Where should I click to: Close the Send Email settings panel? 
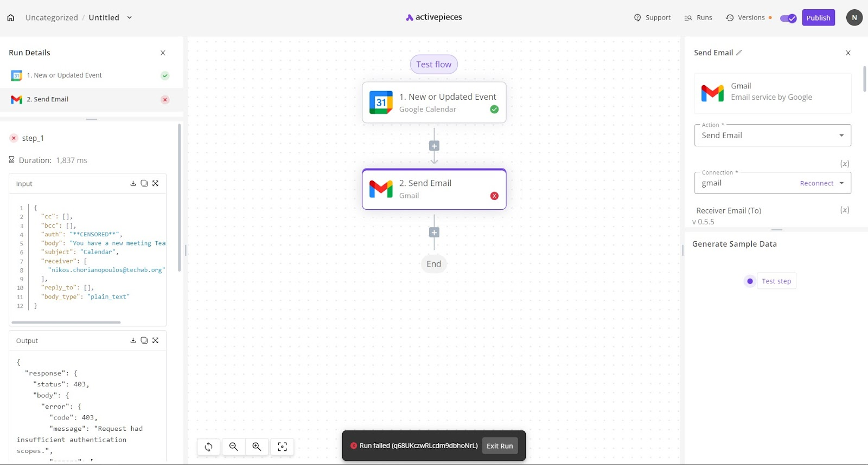coord(848,53)
